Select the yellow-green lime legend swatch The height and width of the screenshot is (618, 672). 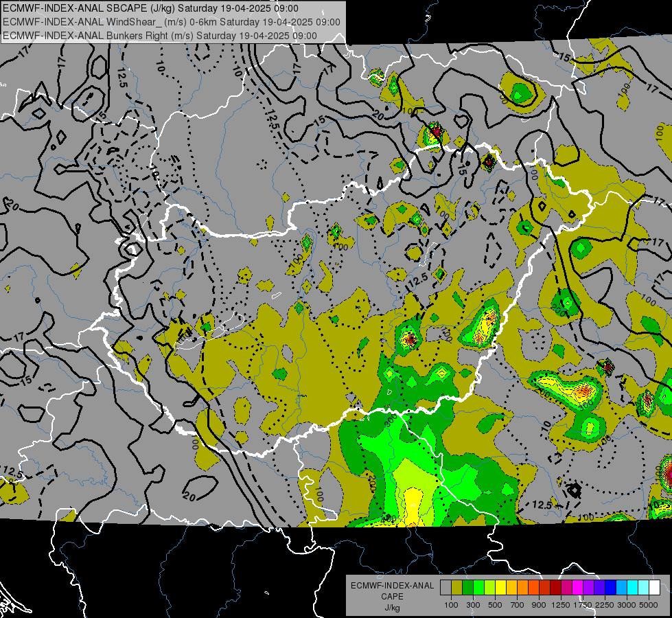(490, 587)
